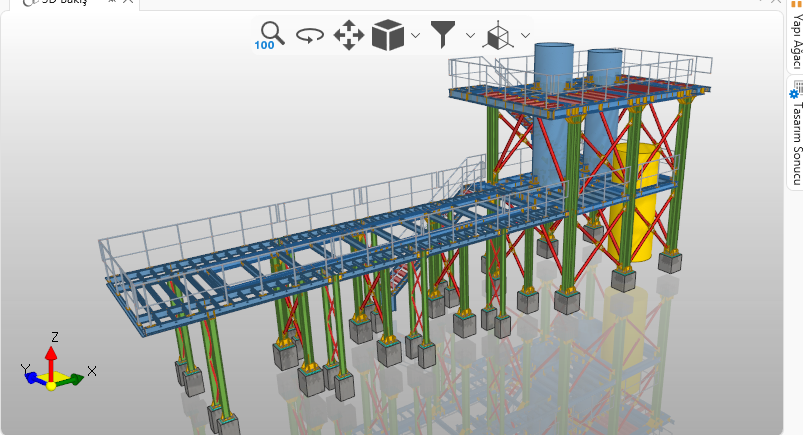The height and width of the screenshot is (435, 803).
Task: Click the red Z axis arrow on gizmo
Action: tap(52, 353)
